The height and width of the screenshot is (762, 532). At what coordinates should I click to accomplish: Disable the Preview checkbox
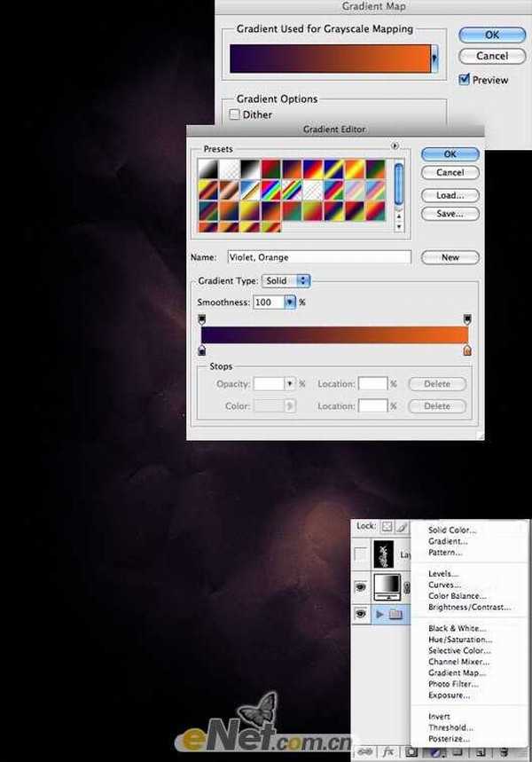pyautogui.click(x=464, y=80)
